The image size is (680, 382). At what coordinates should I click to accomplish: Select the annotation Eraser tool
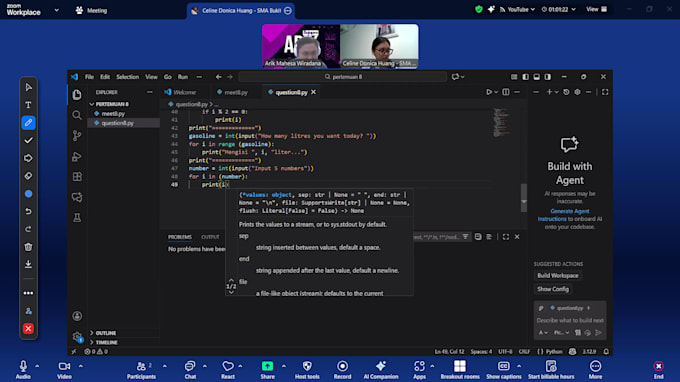28,176
